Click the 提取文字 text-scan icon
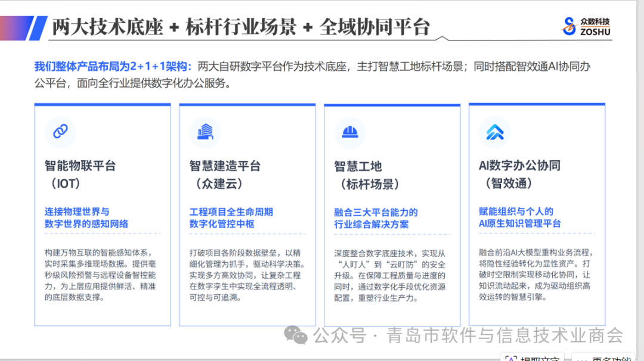 (x=510, y=358)
